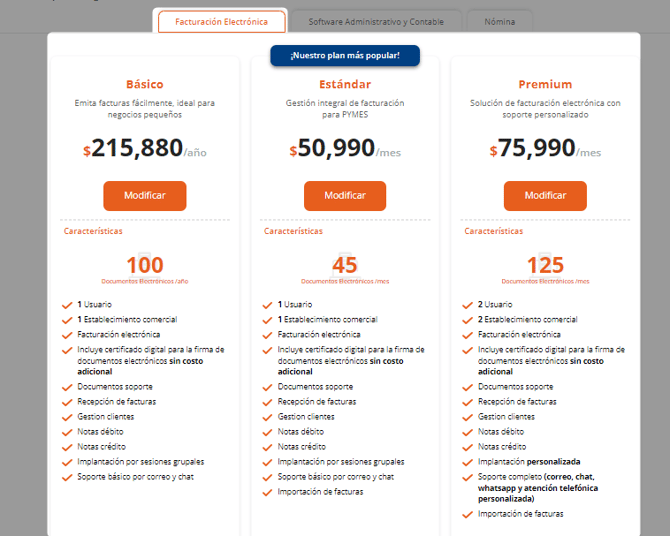Click checkmark next to 'Documentos soporte' in Básico
This screenshot has width=670, height=536.
[x=67, y=388]
